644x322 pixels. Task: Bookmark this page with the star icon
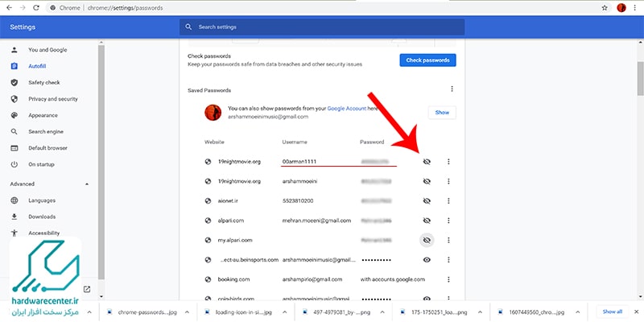tap(605, 8)
